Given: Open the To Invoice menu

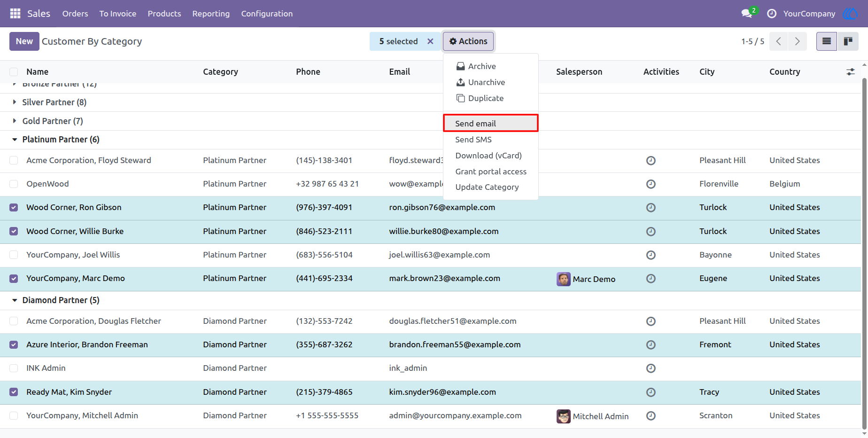Looking at the screenshot, I should (118, 14).
